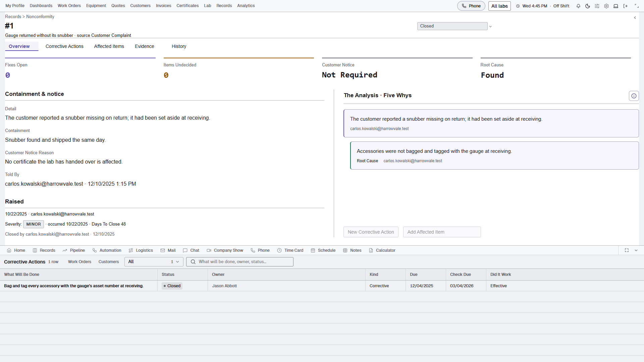Open the Logistics dock item
Image resolution: width=644 pixels, height=362 pixels.
click(141, 250)
